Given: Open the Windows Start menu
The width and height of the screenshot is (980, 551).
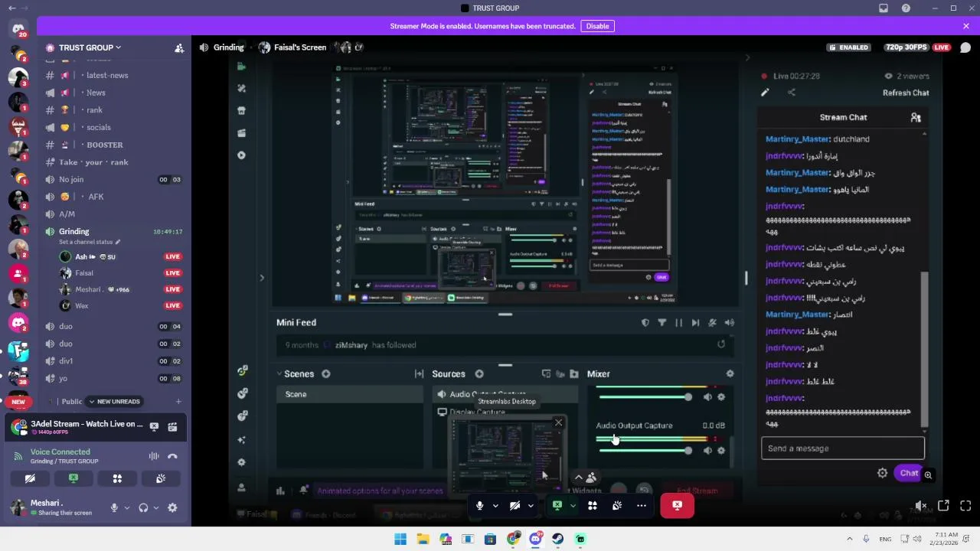Looking at the screenshot, I should (x=400, y=539).
